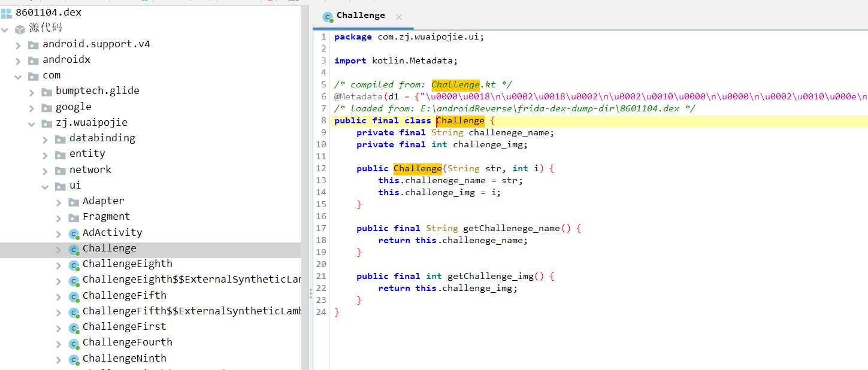Click the android.support.v4 package icon
868x370 pixels.
34,45
